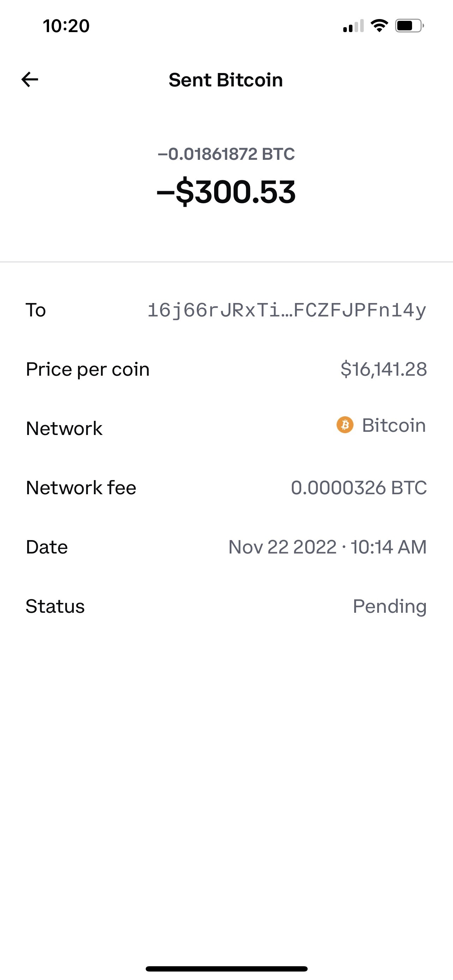Screen dimensions: 453x980
Task: Tap the price per coin value $16,141.28
Action: tap(383, 369)
